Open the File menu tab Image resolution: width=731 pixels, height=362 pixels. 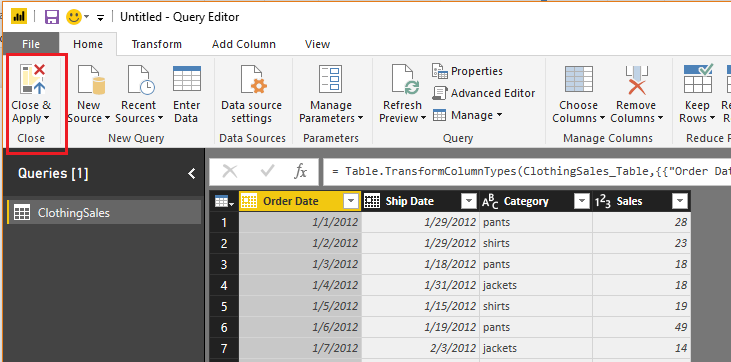tap(31, 44)
